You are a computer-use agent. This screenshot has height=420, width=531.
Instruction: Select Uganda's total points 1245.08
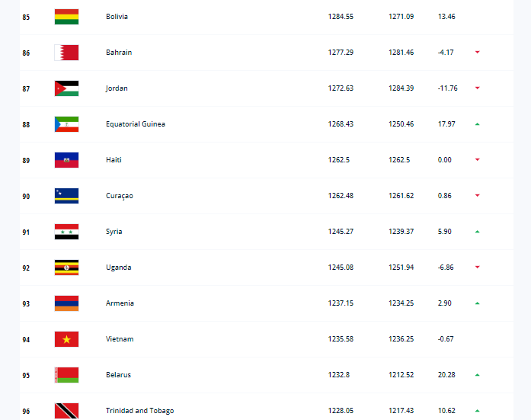pos(341,268)
